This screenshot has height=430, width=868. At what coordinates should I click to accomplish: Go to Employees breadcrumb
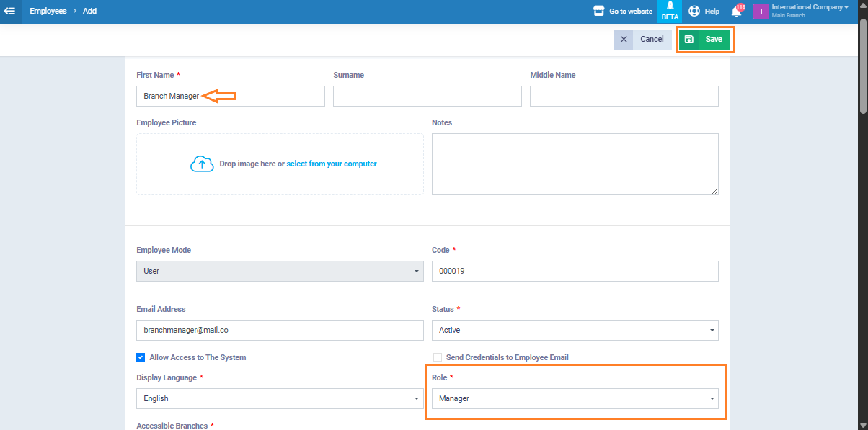pos(48,11)
